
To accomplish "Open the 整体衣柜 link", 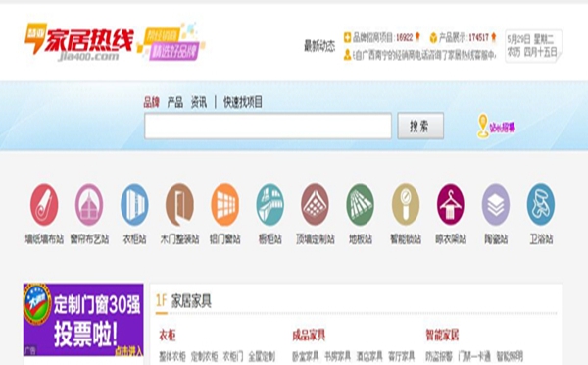I will (x=172, y=356).
